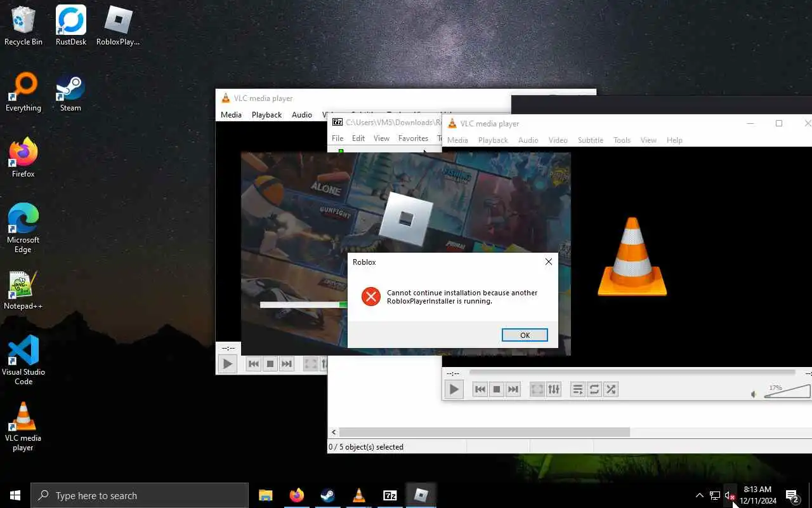This screenshot has width=812, height=508.
Task: Open the Video menu in the front VLC window
Action: point(558,140)
